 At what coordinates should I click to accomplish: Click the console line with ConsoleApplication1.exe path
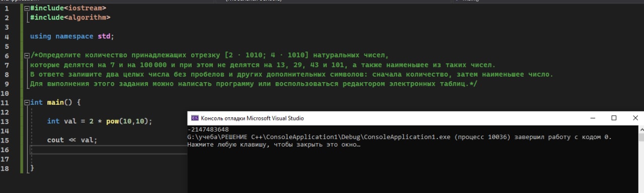[399, 137]
